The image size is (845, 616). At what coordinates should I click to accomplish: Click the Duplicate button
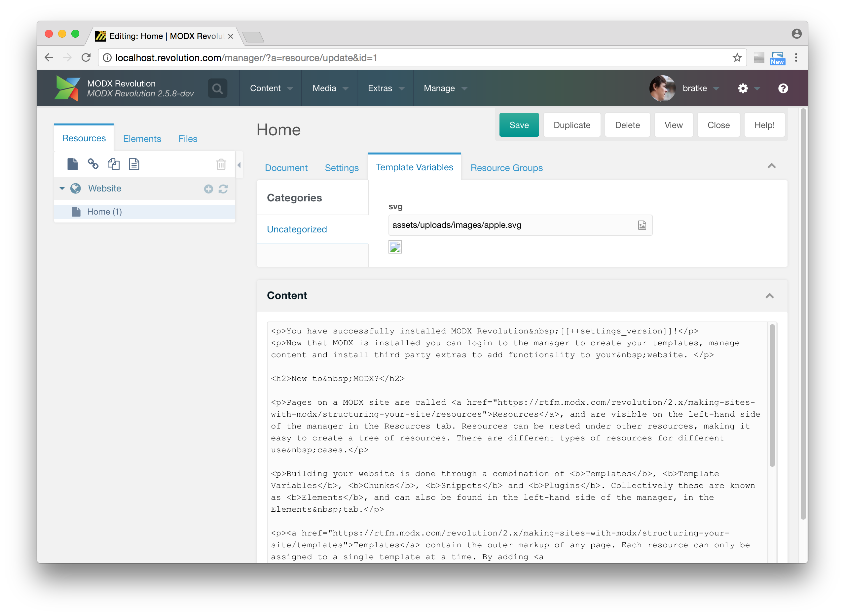click(571, 125)
